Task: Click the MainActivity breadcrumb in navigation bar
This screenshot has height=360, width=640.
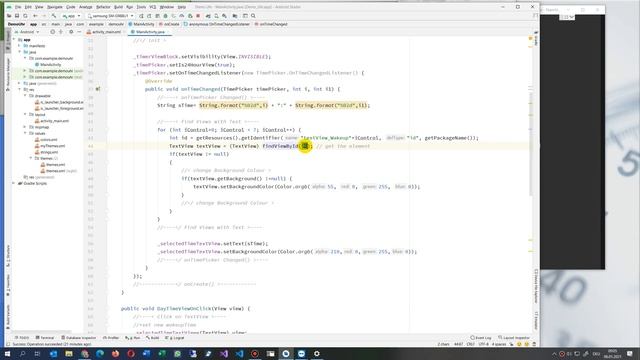Action: [x=142, y=24]
